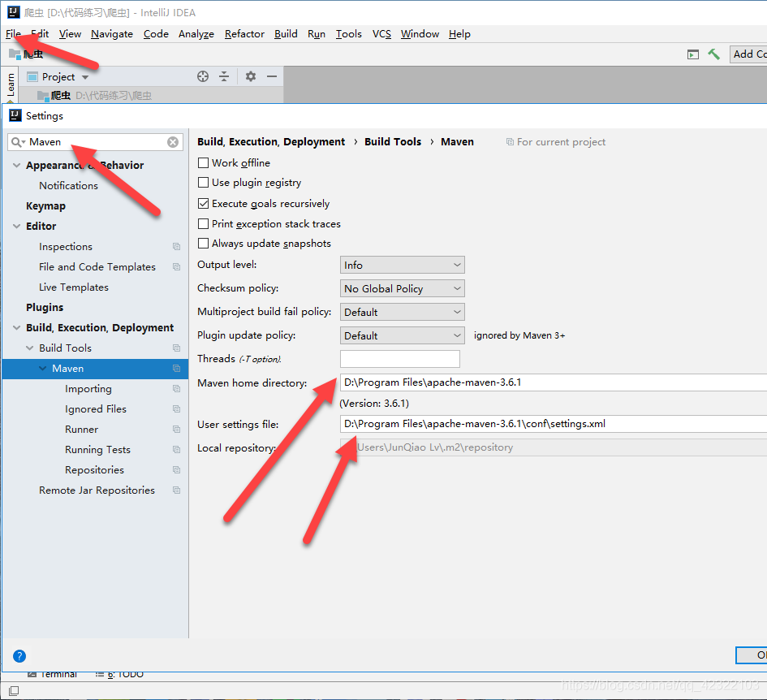The height and width of the screenshot is (700, 767).
Task: Enable the Work offline checkbox
Action: coord(203,162)
